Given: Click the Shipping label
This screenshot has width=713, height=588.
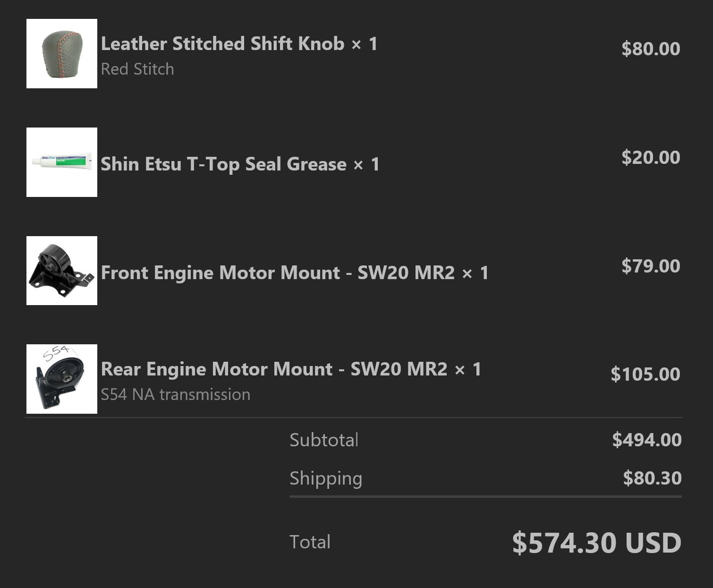Looking at the screenshot, I should (326, 478).
